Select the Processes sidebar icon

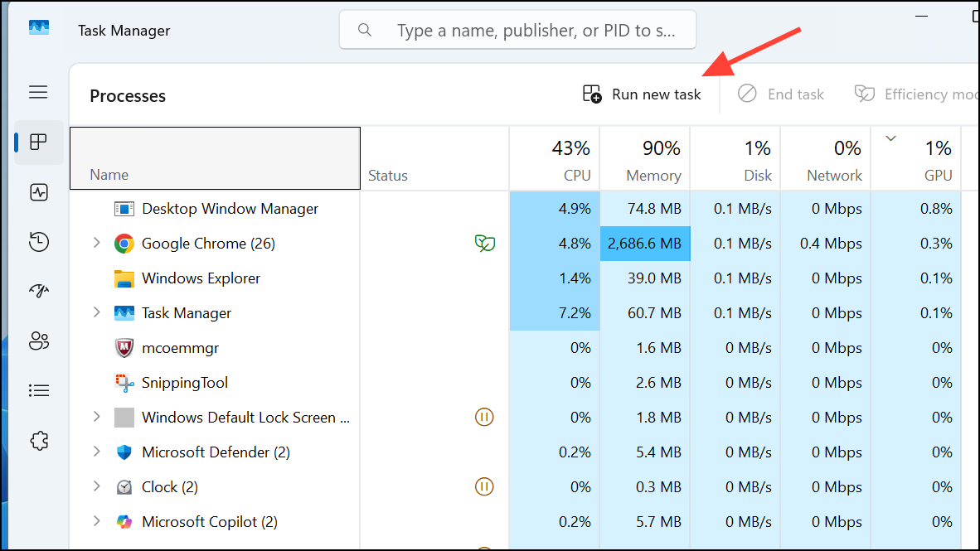(x=38, y=143)
